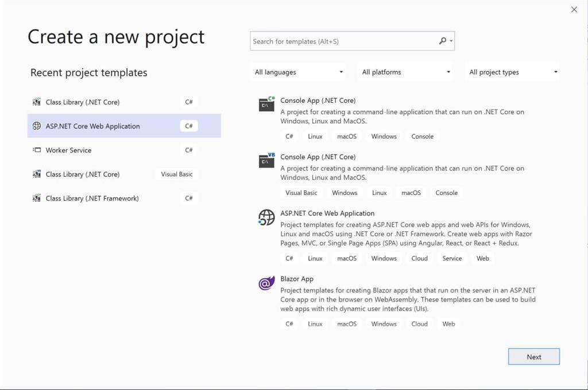Choose the first Class Library (.NET Core) C# entry
Viewport: 588px width, 390px height.
pos(83,102)
